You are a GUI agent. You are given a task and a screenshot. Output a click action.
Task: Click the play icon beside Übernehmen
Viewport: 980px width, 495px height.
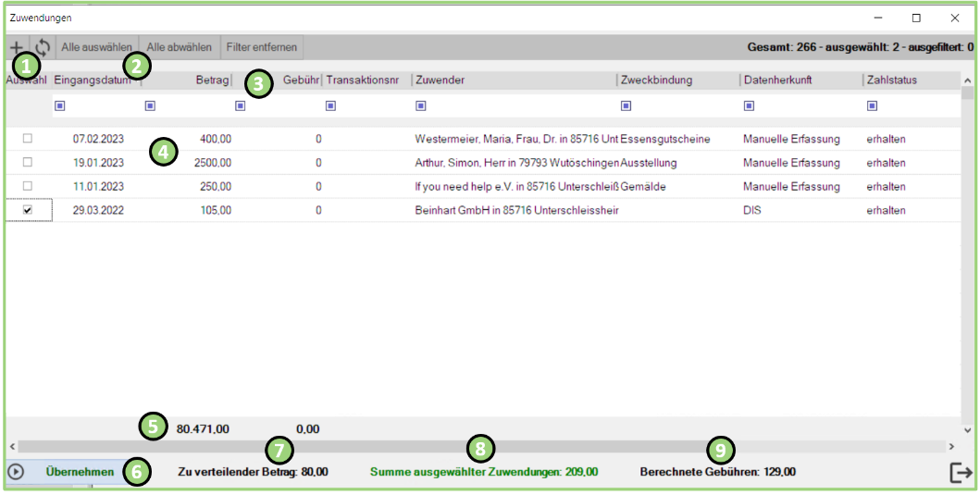(x=16, y=472)
